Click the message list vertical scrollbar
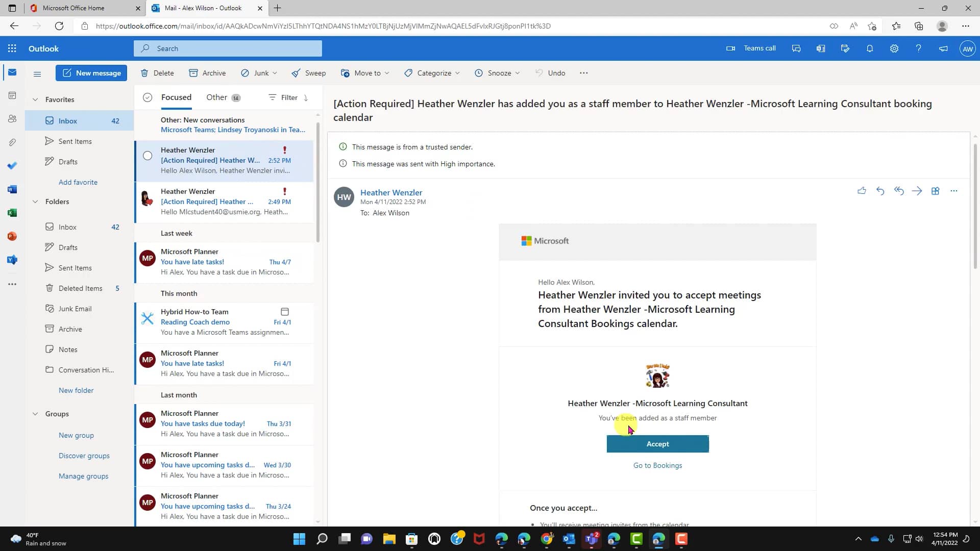 click(317, 182)
